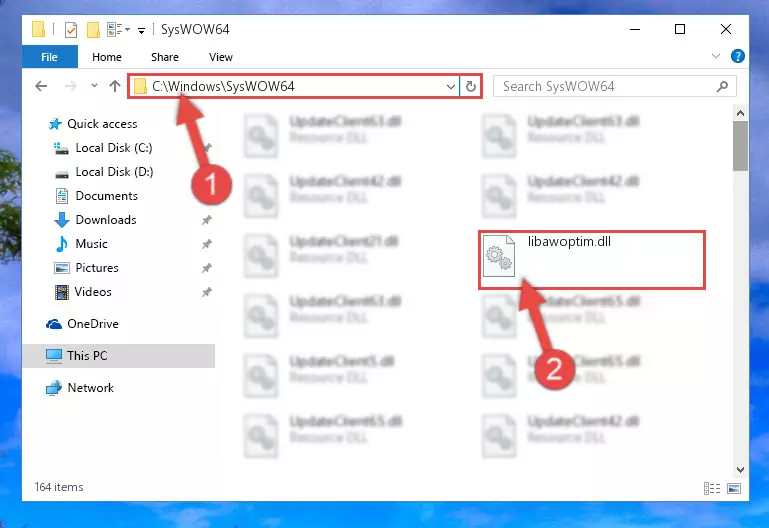This screenshot has height=528, width=769.
Task: Click the pin icon beside Downloads
Action: (206, 220)
